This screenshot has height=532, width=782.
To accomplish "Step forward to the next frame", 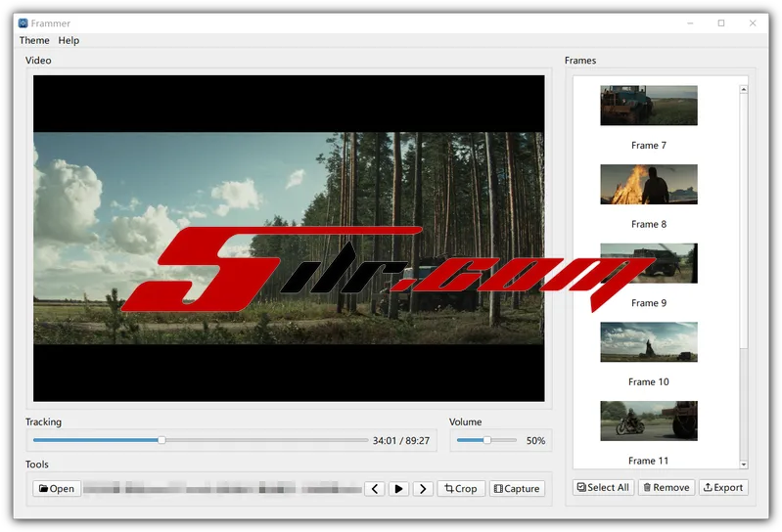I will (423, 489).
